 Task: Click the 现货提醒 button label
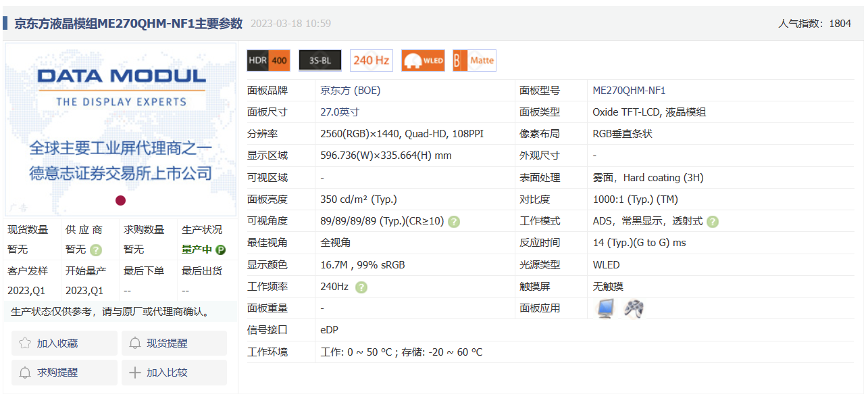coord(168,343)
